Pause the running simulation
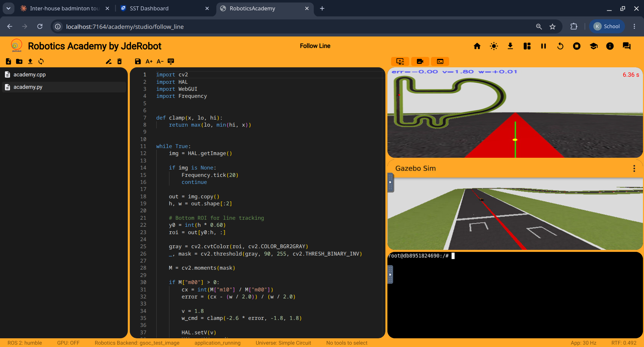Image resolution: width=644 pixels, height=347 pixels. (543, 46)
